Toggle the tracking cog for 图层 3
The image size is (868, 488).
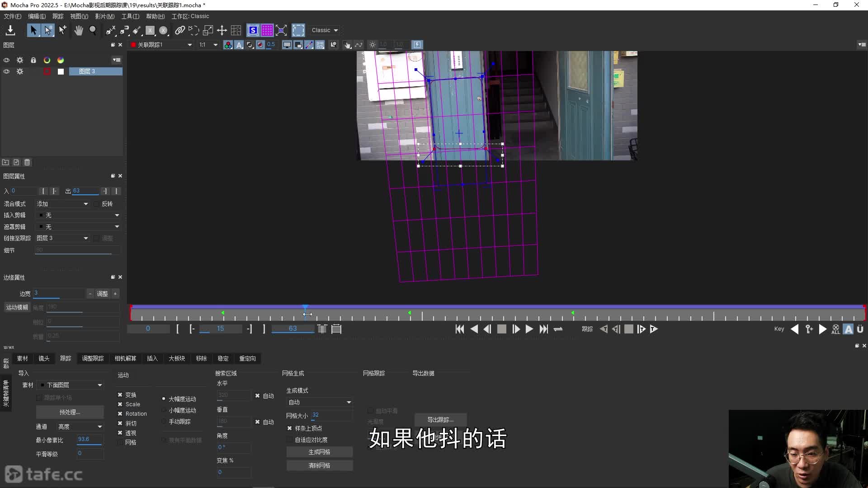(20, 71)
